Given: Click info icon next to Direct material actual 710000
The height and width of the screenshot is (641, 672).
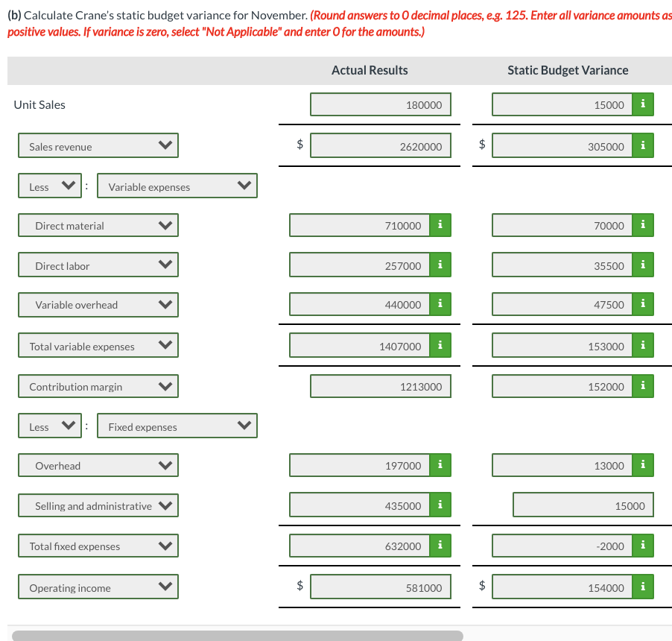Looking at the screenshot, I should (440, 225).
